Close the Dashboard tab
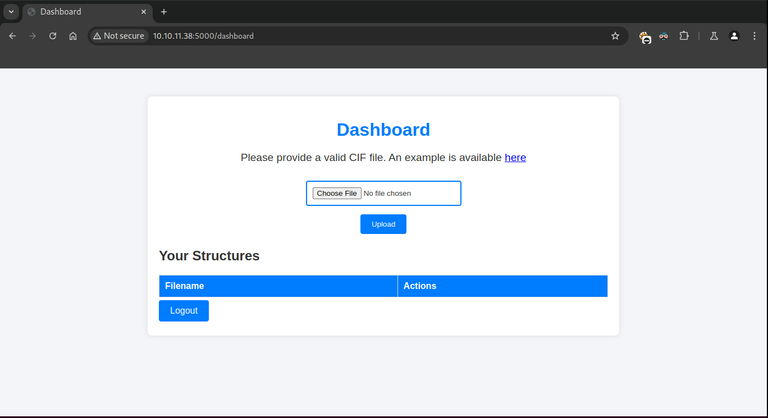The width and height of the screenshot is (768, 418). (144, 12)
